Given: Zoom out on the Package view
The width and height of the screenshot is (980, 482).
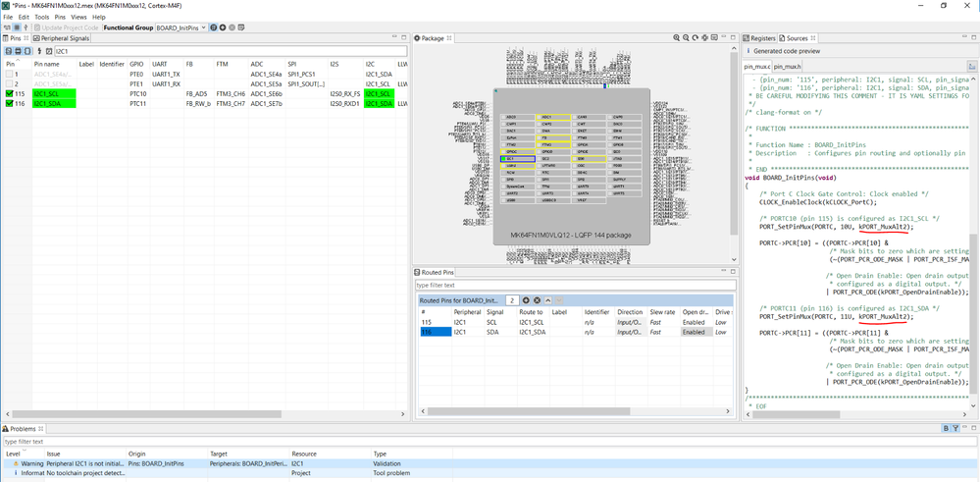Looking at the screenshot, I should [x=686, y=38].
